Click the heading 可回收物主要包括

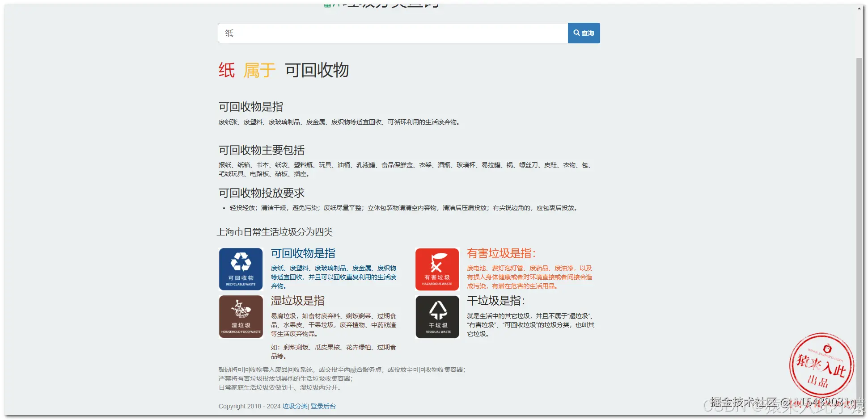click(262, 150)
